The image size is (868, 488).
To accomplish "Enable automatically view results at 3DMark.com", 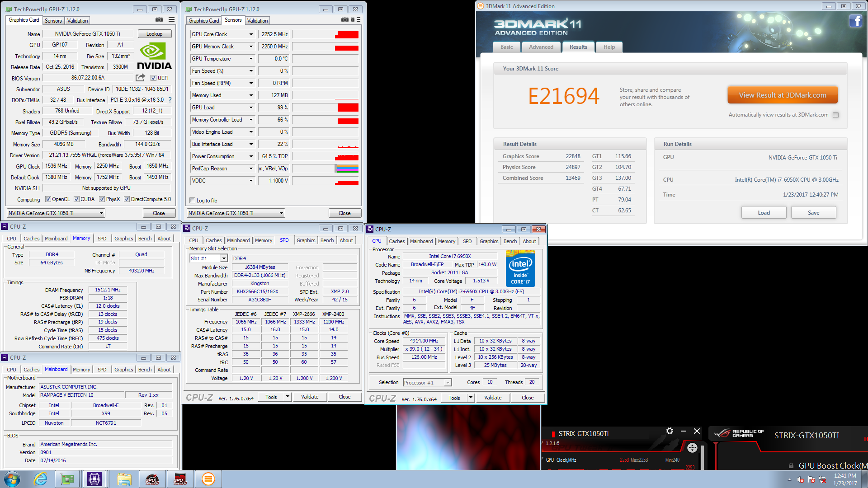I will coord(835,115).
